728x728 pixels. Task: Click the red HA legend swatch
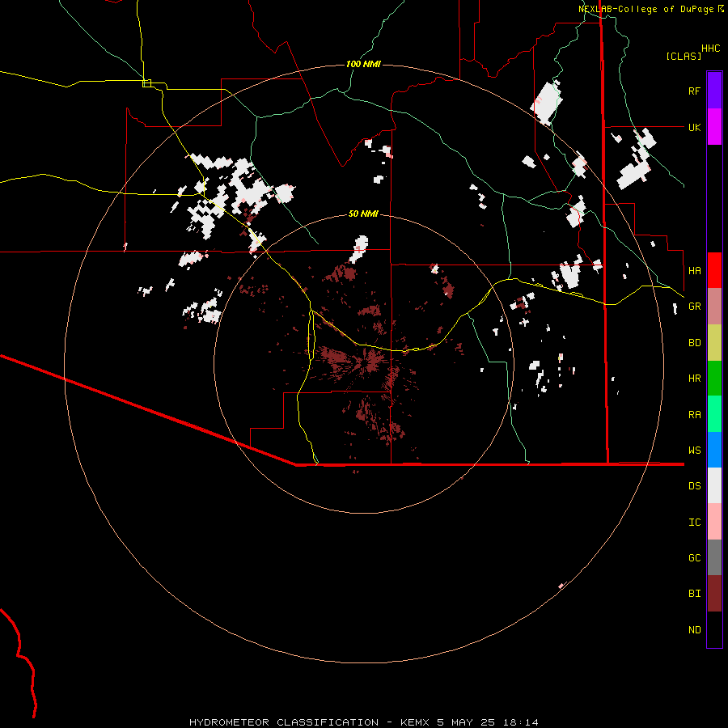tap(714, 270)
